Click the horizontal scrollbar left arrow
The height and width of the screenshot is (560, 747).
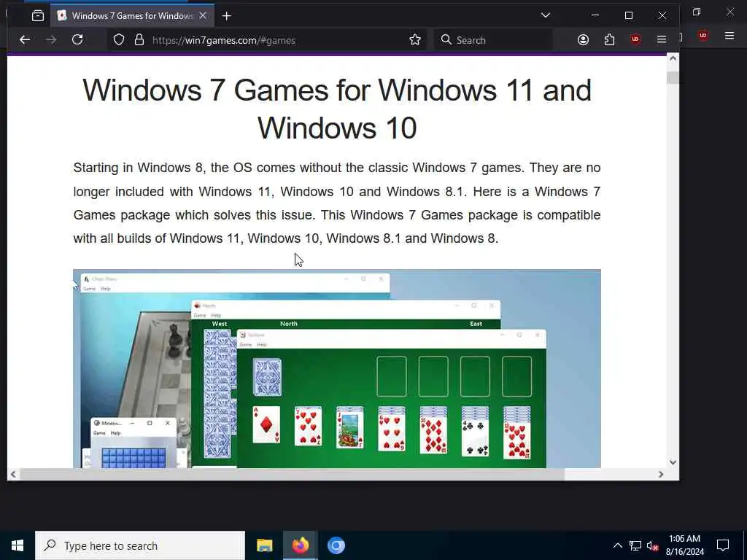tap(13, 474)
